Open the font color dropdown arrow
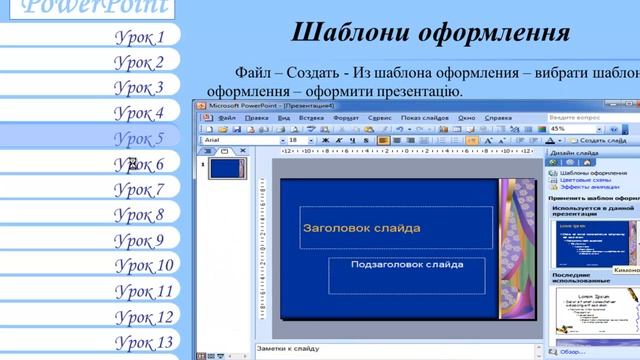This screenshot has width=640, height=360. click(560, 140)
